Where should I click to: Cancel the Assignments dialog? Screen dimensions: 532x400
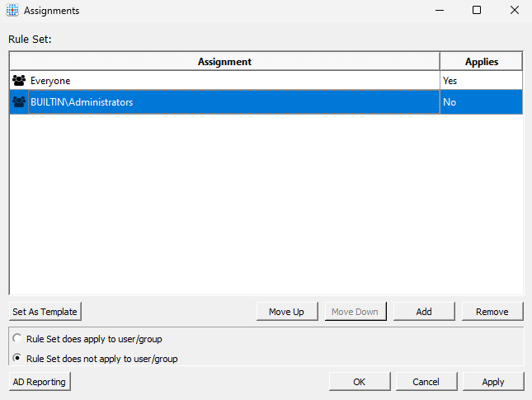tap(426, 382)
